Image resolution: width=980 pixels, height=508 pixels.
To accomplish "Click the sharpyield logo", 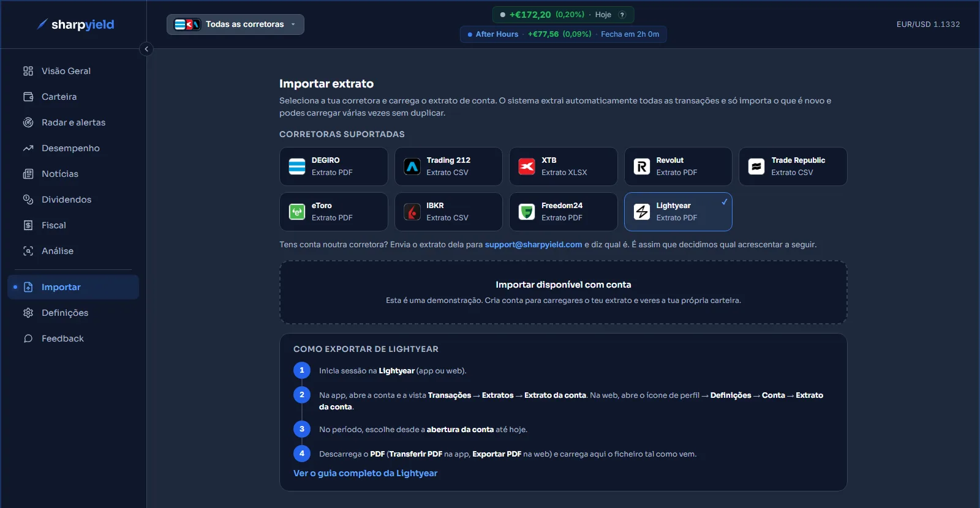I will tap(75, 24).
